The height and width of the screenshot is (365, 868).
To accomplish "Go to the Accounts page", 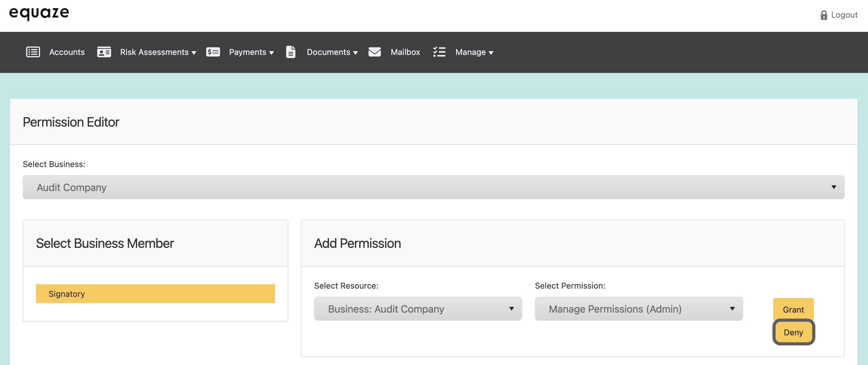I will tap(67, 52).
